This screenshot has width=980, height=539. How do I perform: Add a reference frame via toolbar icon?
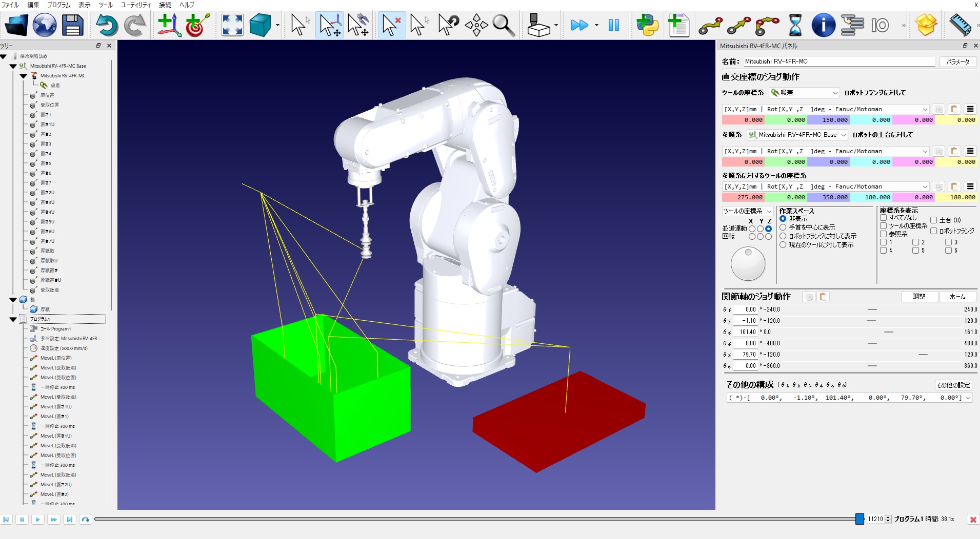pyautogui.click(x=169, y=25)
